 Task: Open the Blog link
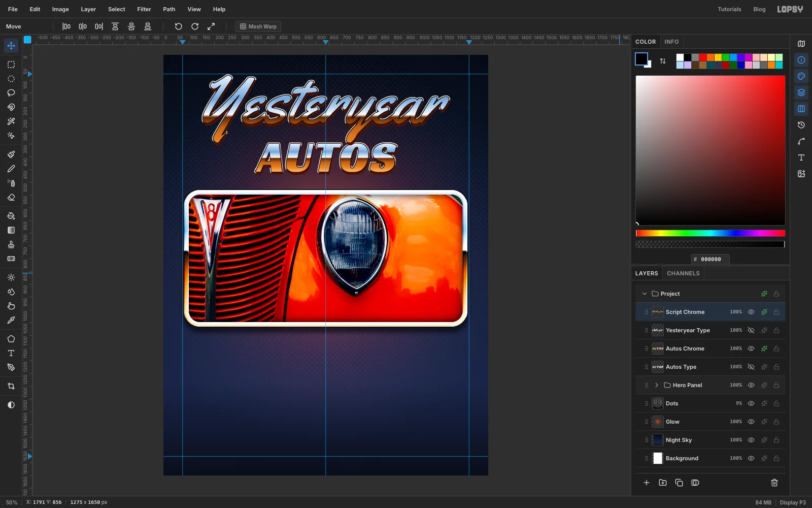759,9
